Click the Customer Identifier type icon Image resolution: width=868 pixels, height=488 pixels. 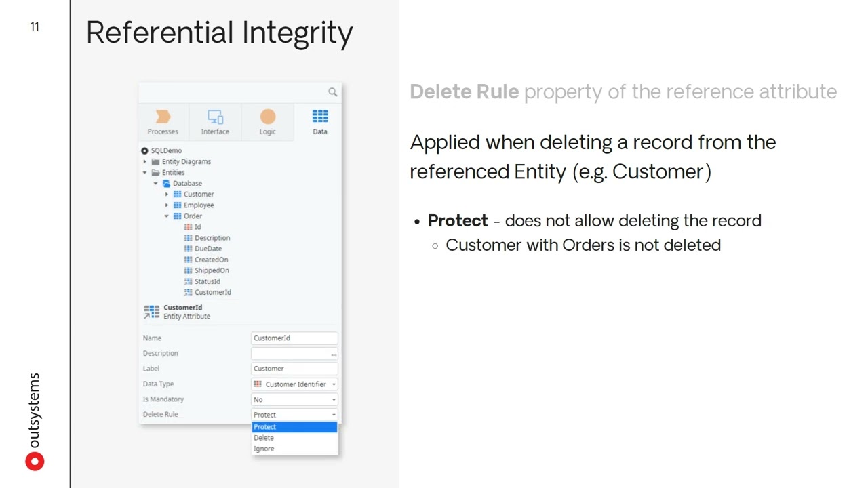tap(258, 384)
